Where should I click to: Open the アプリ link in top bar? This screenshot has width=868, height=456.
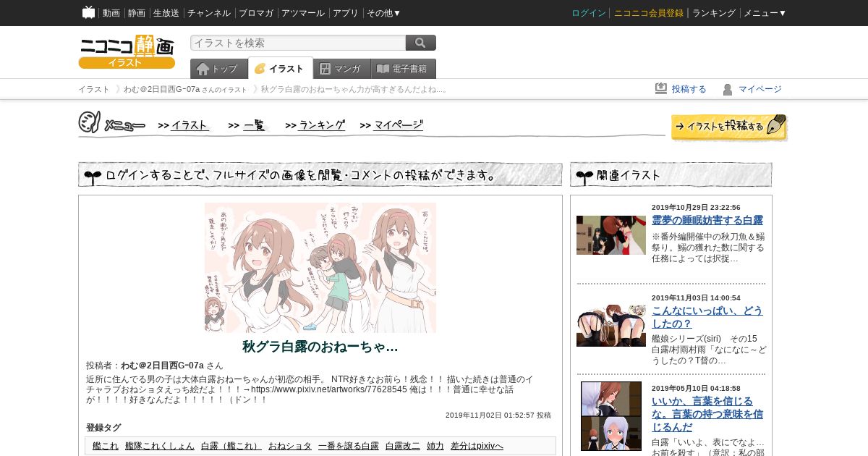[346, 13]
